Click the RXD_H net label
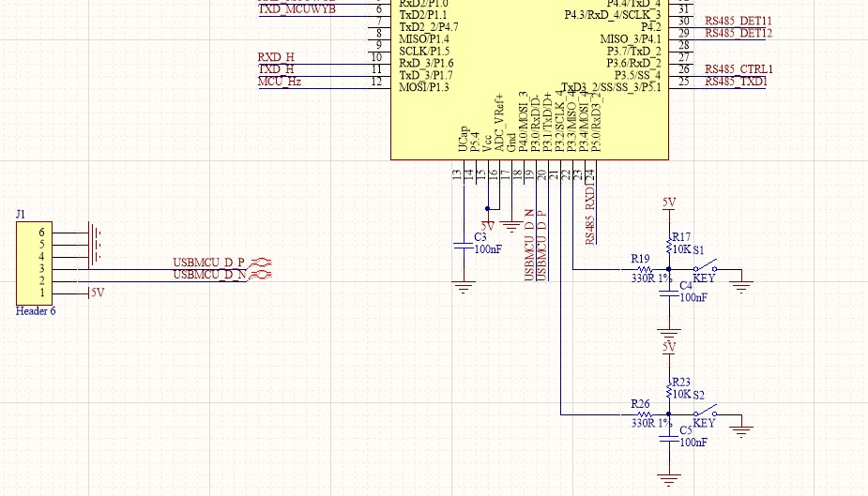 [x=276, y=58]
